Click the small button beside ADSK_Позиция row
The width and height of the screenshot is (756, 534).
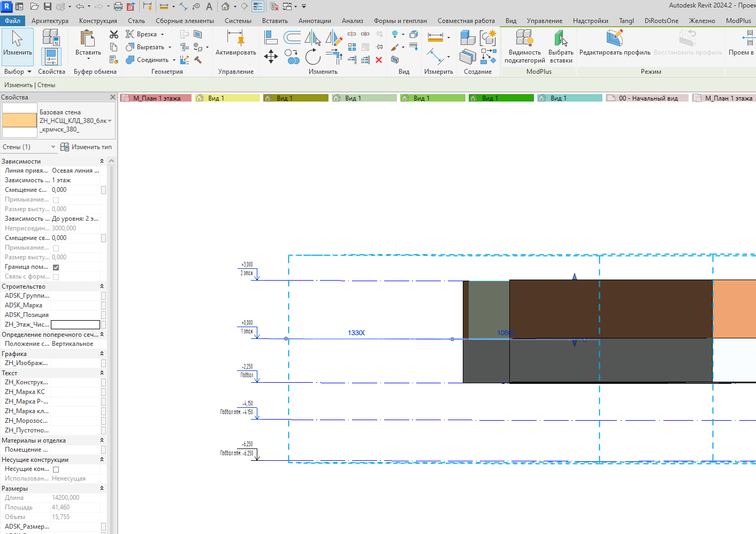[x=103, y=315]
